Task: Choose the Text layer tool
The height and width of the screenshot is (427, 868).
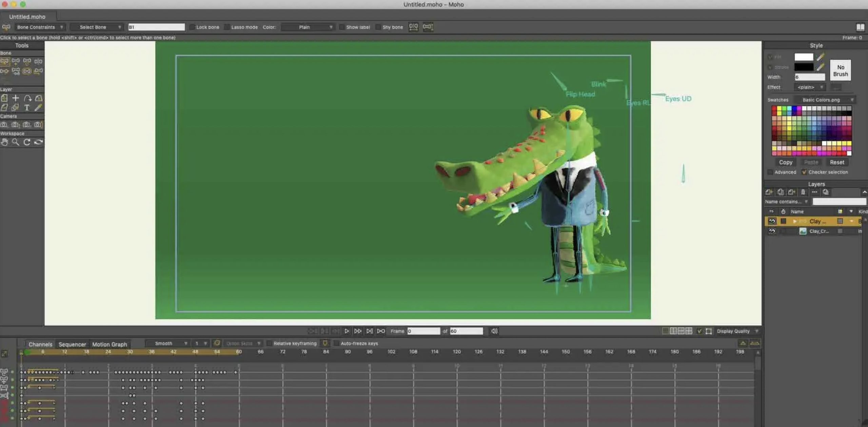Action: 27,108
